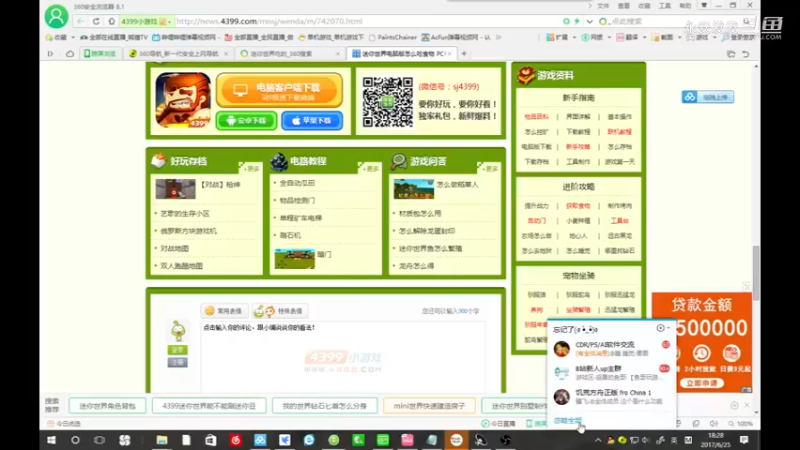Click the 安卓下载 Android button

(x=246, y=121)
